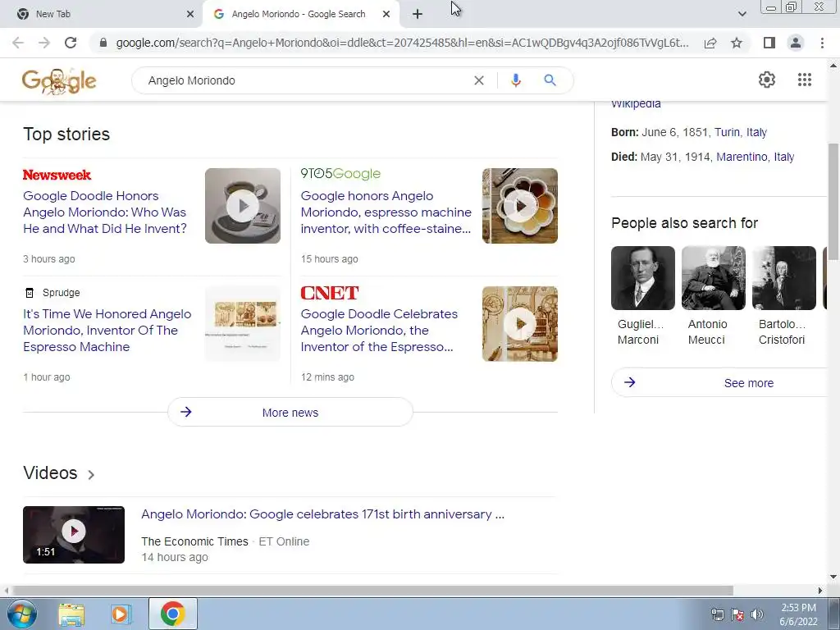
Task: Click the Italy link in the Born row
Action: pos(756,132)
